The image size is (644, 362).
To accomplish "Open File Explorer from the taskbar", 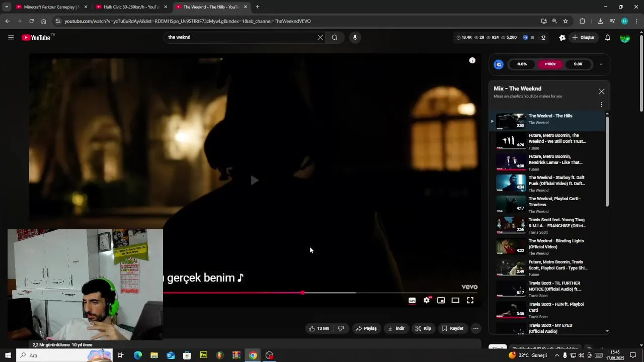I will tap(154, 355).
